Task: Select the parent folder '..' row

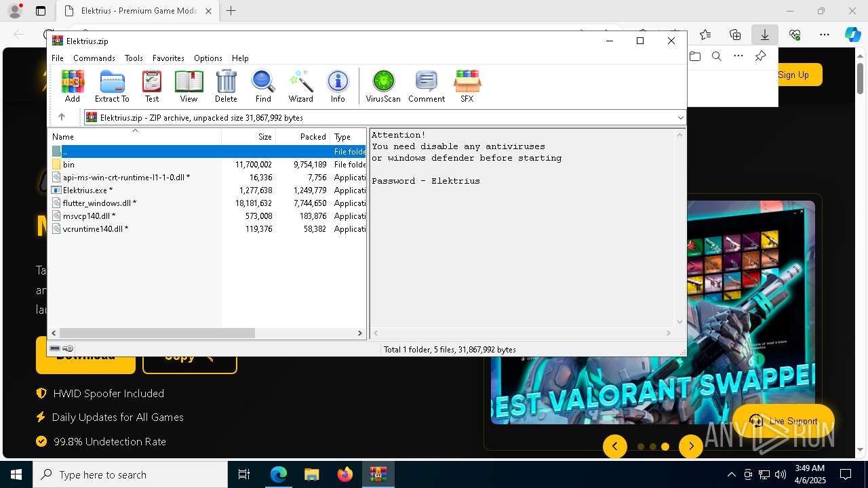Action: coord(207,152)
